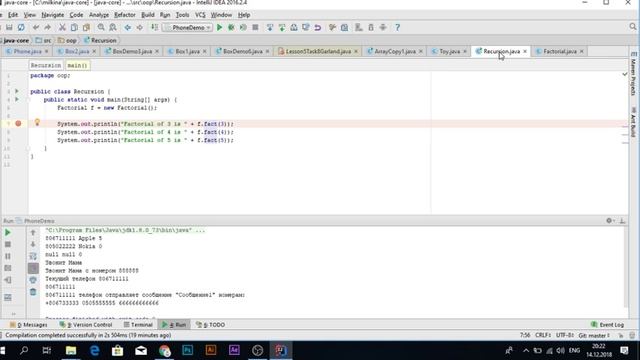The image size is (640, 360).
Task: Open the VCS menu
Action: [200, 15]
